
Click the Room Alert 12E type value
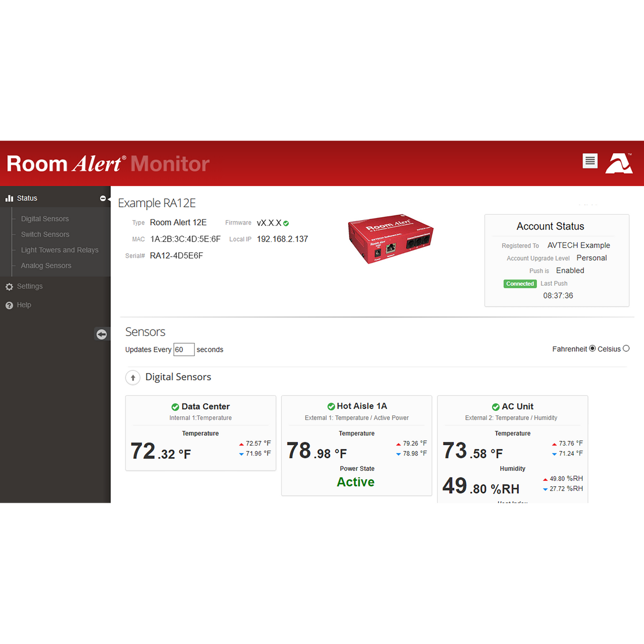[178, 222]
